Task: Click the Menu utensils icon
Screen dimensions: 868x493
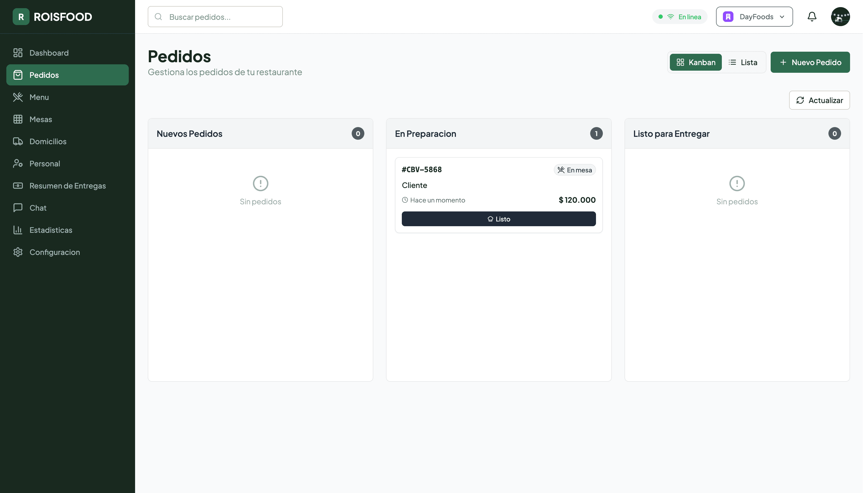Action: point(18,97)
